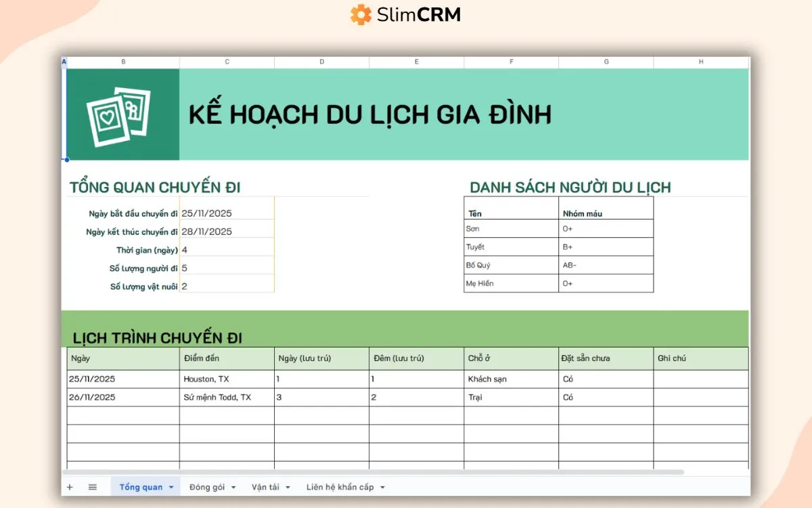812x508 pixels.
Task: Select column D header
Action: 321,62
